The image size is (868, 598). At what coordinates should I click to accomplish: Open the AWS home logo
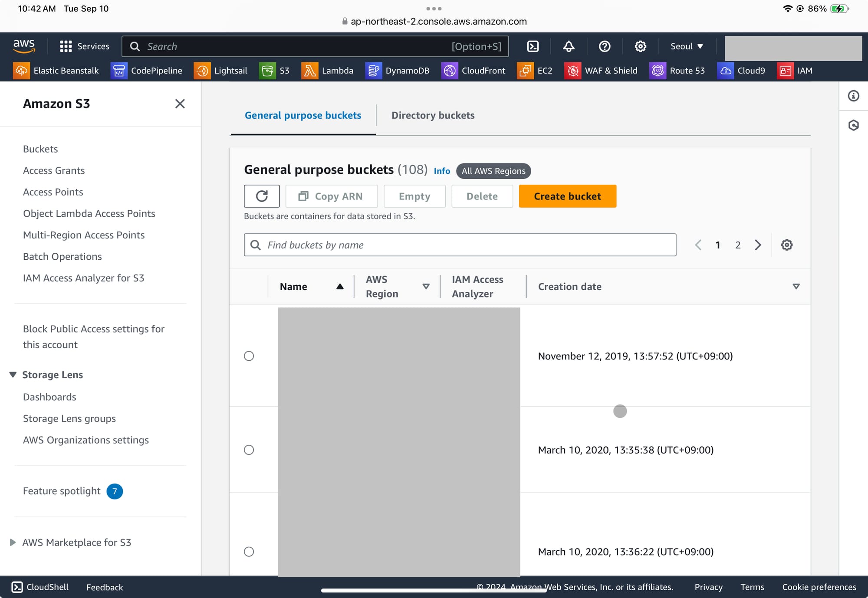(x=24, y=46)
